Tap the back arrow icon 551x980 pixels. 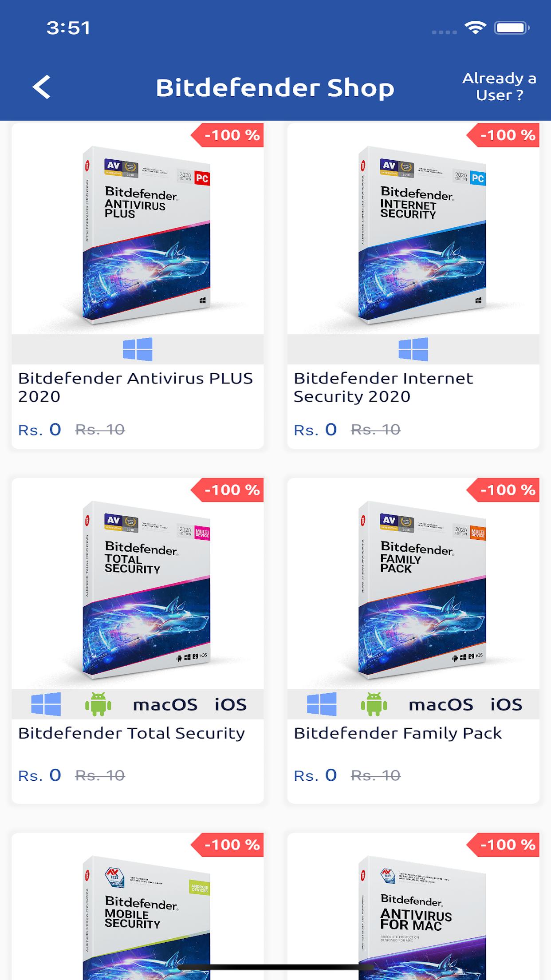pos(41,87)
